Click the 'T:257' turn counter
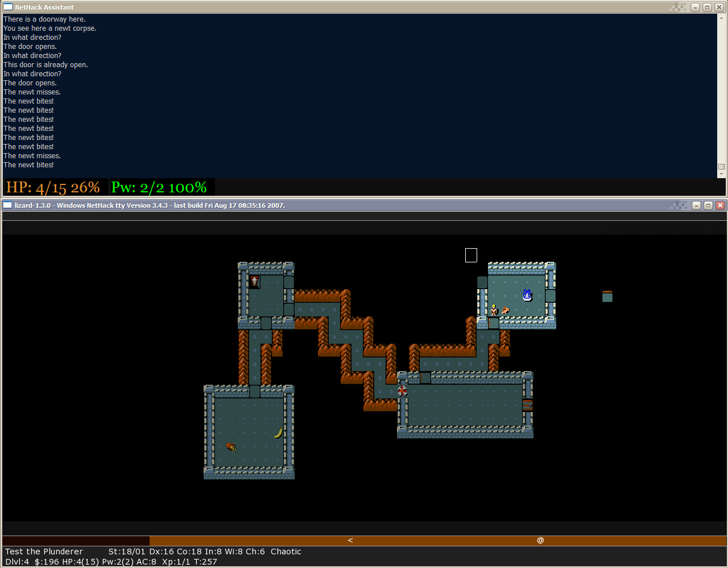The height and width of the screenshot is (568, 728). coord(205,562)
